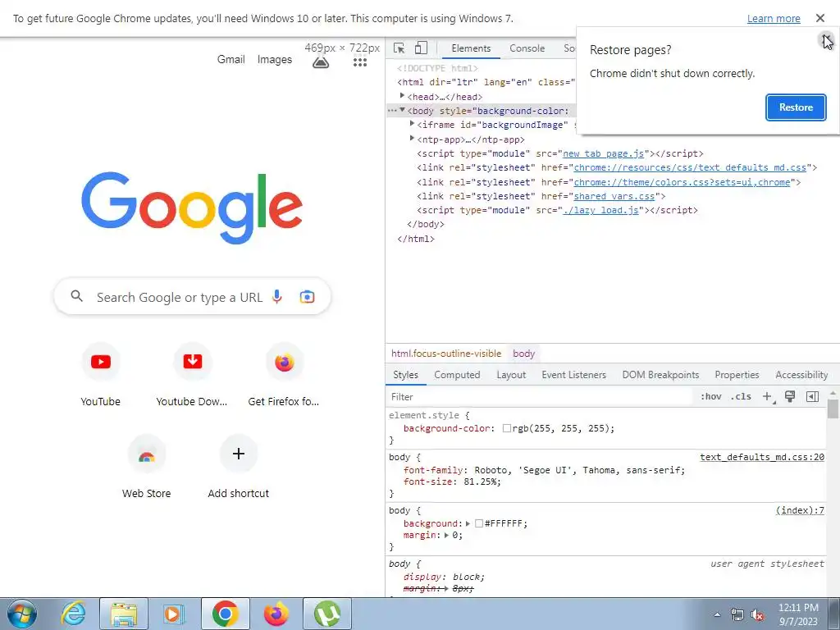This screenshot has height=630, width=840.
Task: Expand the iframe backgroundImage node
Action: coord(412,124)
